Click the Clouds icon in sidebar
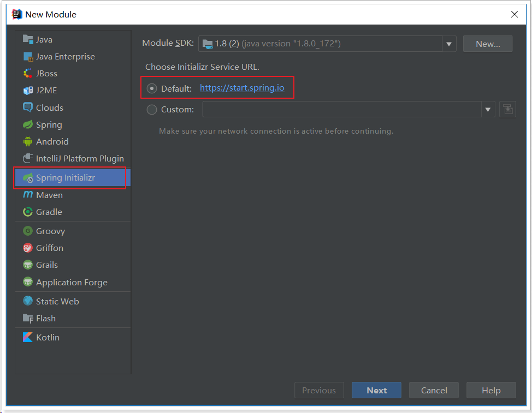 pos(28,107)
